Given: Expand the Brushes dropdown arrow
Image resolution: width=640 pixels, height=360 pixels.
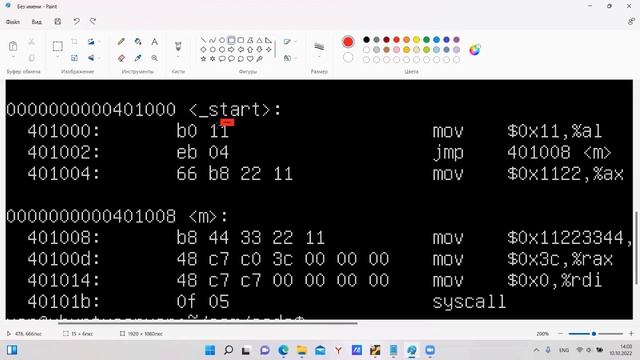Looking at the screenshot, I should (178, 57).
